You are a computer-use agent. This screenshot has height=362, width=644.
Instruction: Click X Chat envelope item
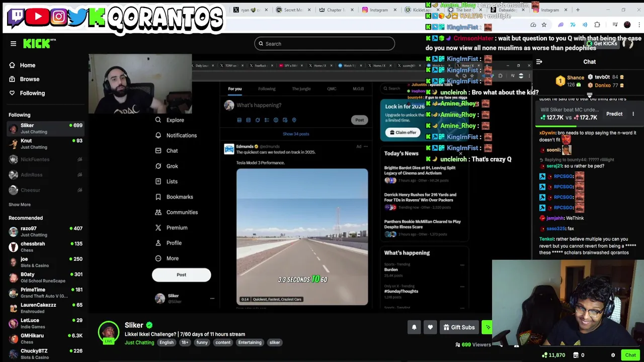[x=167, y=151]
